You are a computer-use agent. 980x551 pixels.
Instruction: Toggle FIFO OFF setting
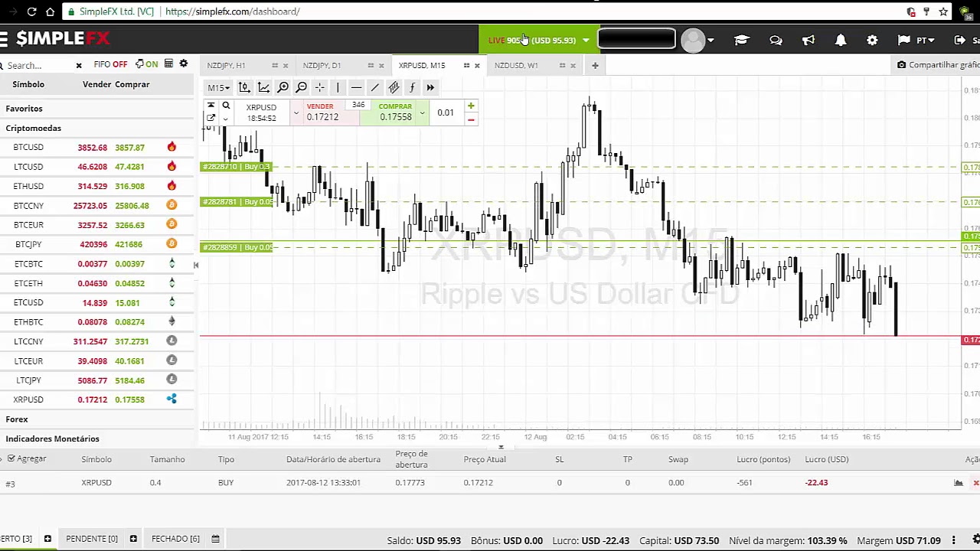(x=111, y=64)
